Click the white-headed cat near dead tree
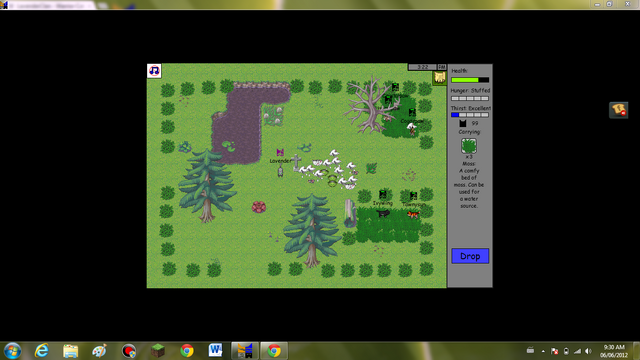Viewport: 640px width, 360px height. pos(412,129)
